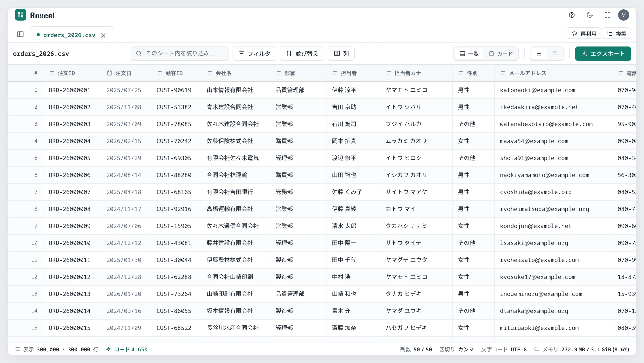Click the 区切り カンマ status entry
The width and height of the screenshot is (644, 363).
click(x=456, y=350)
